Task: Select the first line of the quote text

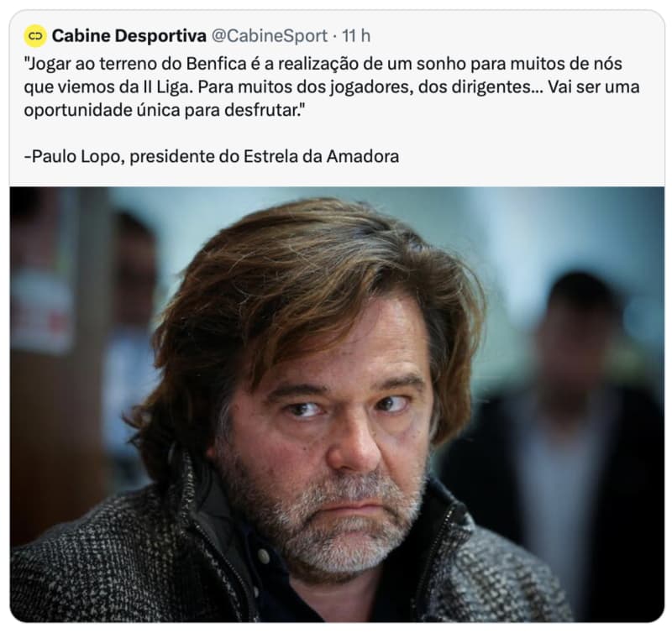Action: click(323, 64)
